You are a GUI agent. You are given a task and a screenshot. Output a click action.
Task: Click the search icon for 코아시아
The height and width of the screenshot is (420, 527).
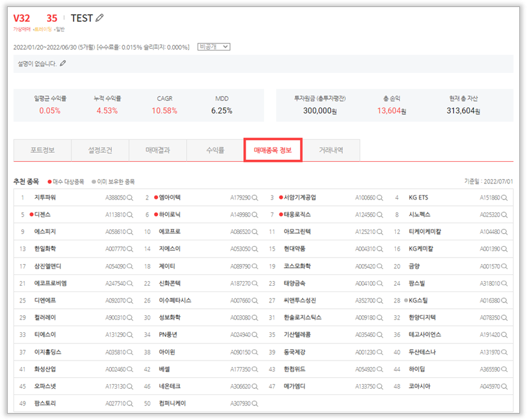pos(504,386)
